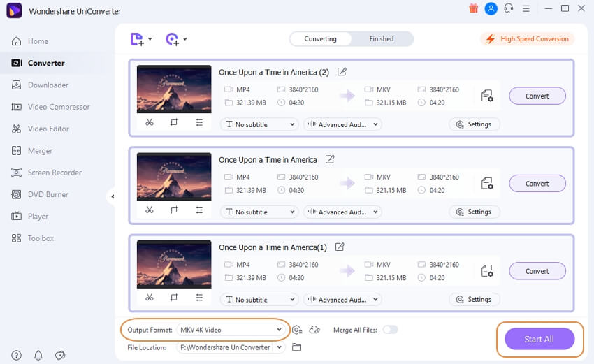Click the Start All button
Screen dimensions: 594x364
(x=539, y=339)
